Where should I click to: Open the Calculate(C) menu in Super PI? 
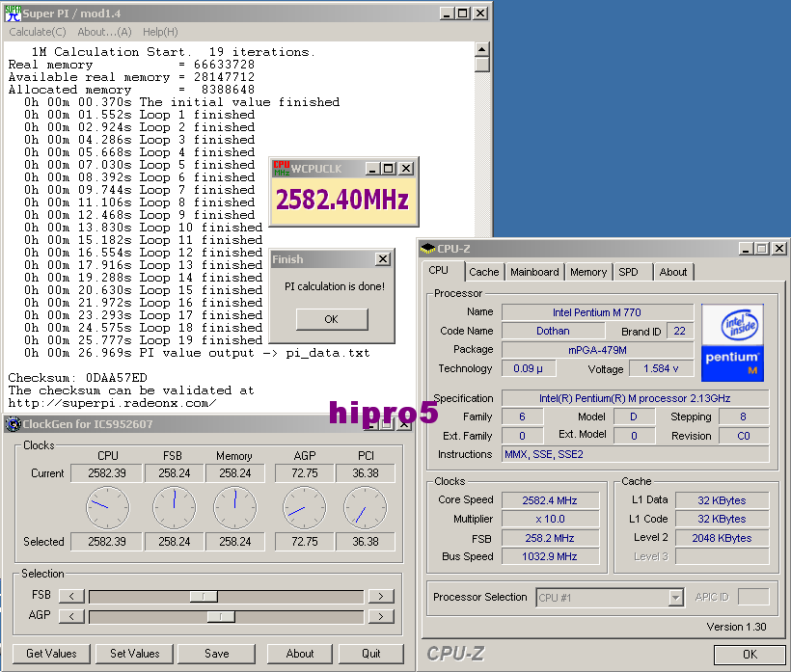[x=38, y=32]
